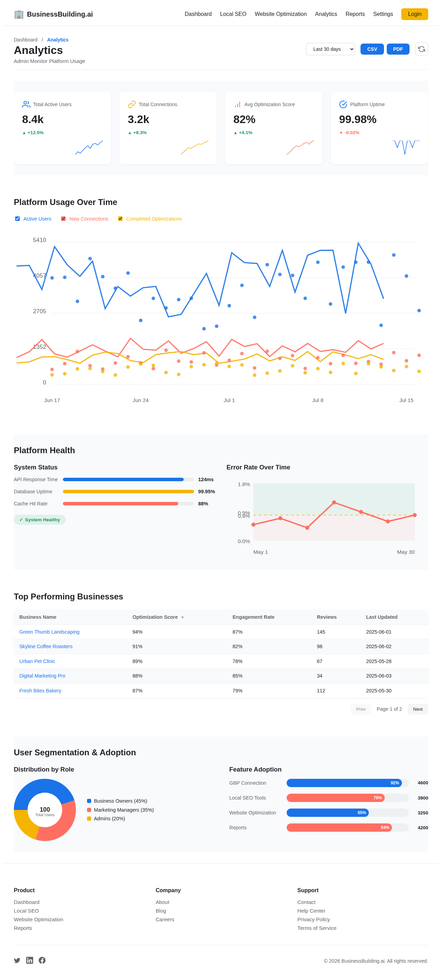
Task: Click the Marketing Managers legend color swatch
Action: pyautogui.click(x=89, y=810)
